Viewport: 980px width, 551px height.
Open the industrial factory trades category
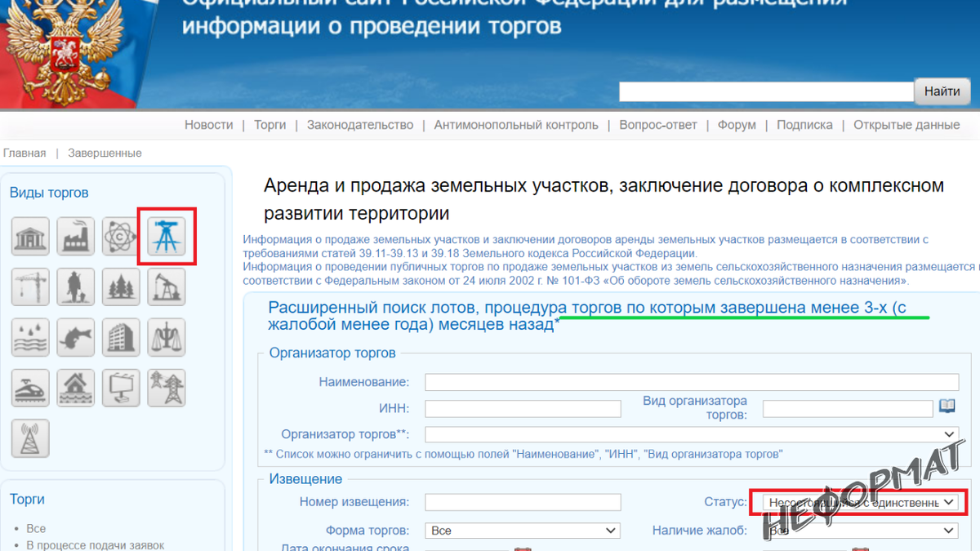point(75,237)
